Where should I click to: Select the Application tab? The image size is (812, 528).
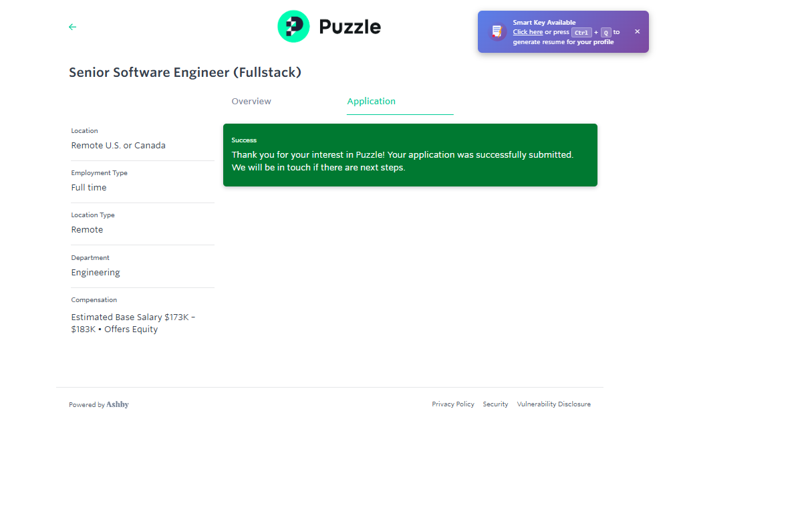coord(372,102)
